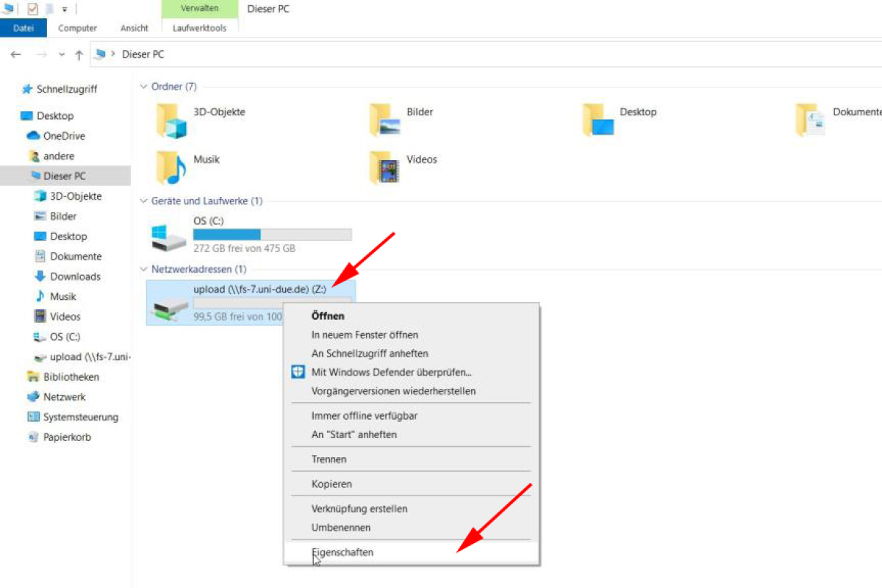Select Trennen in the context menu
Screen dimensions: 882x588
[329, 459]
